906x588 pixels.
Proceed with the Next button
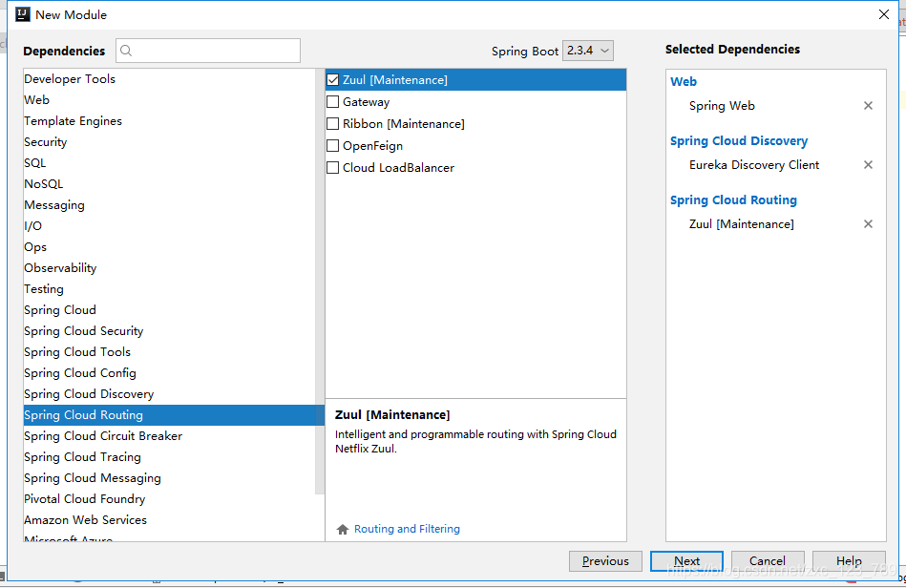point(686,561)
